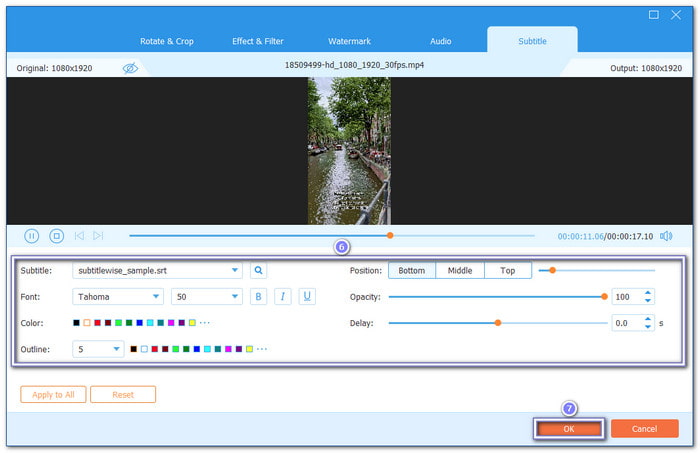The image size is (700, 453).
Task: Expand the subtitle file dropdown
Action: coord(234,270)
